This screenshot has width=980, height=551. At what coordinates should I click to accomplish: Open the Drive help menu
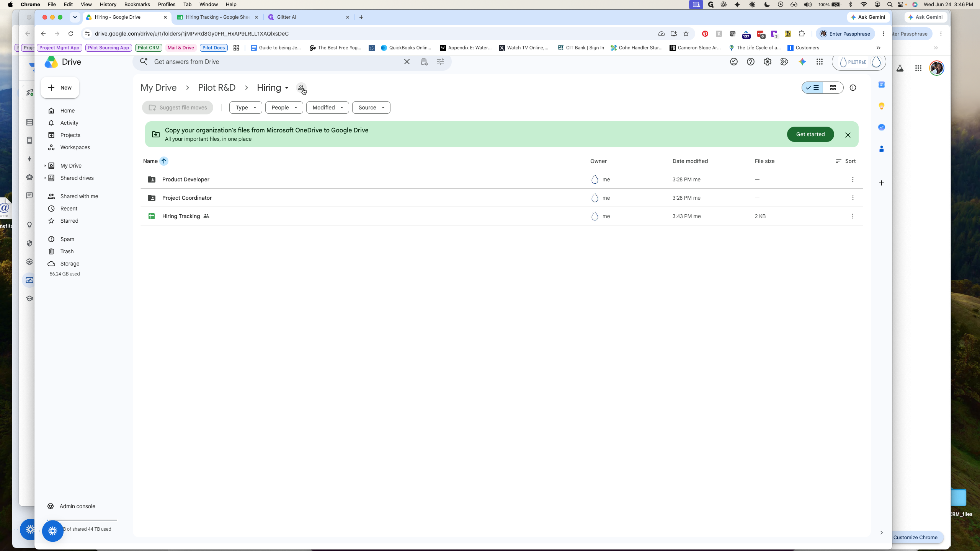751,62
